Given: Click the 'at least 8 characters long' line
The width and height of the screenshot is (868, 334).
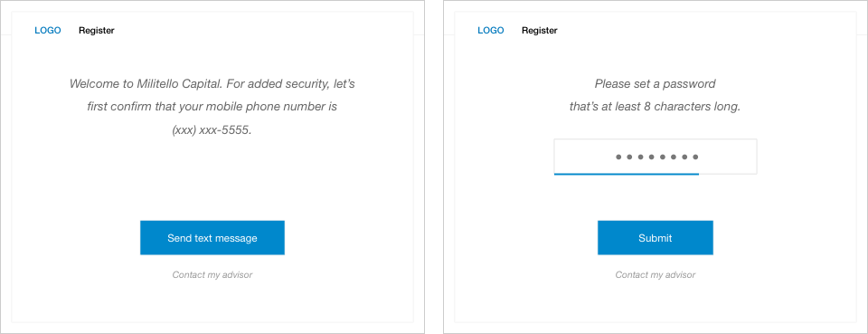Looking at the screenshot, I should click(x=655, y=107).
